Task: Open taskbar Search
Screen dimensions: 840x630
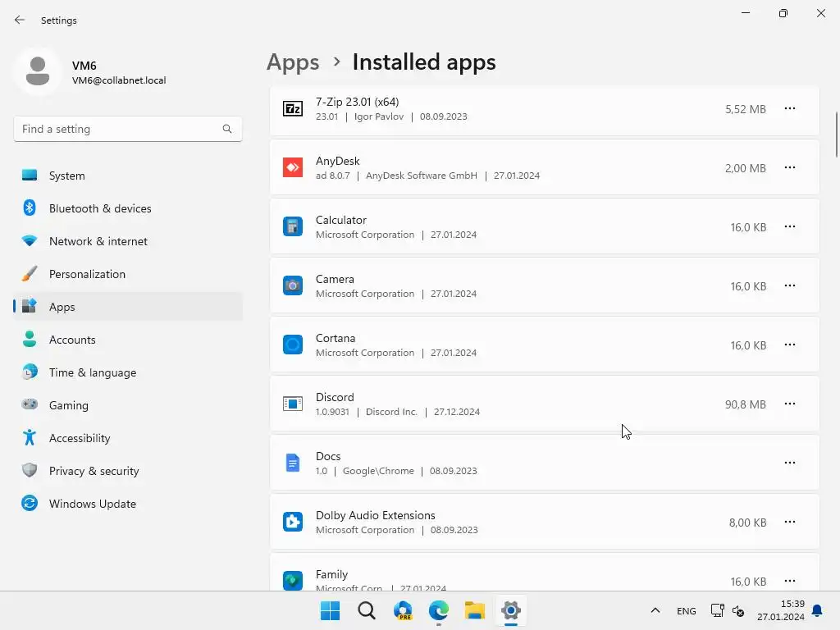Action: (x=367, y=610)
